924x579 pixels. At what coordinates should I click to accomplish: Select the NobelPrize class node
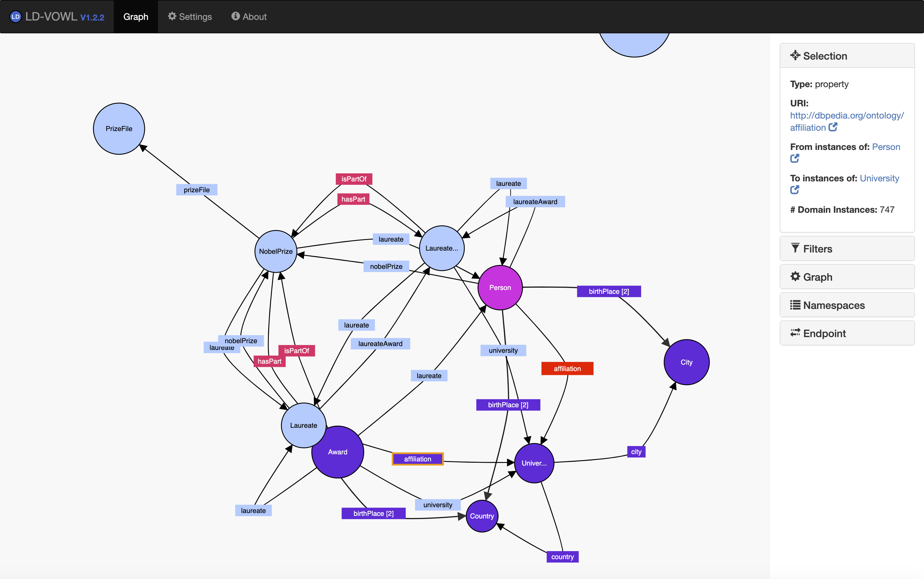(x=275, y=251)
